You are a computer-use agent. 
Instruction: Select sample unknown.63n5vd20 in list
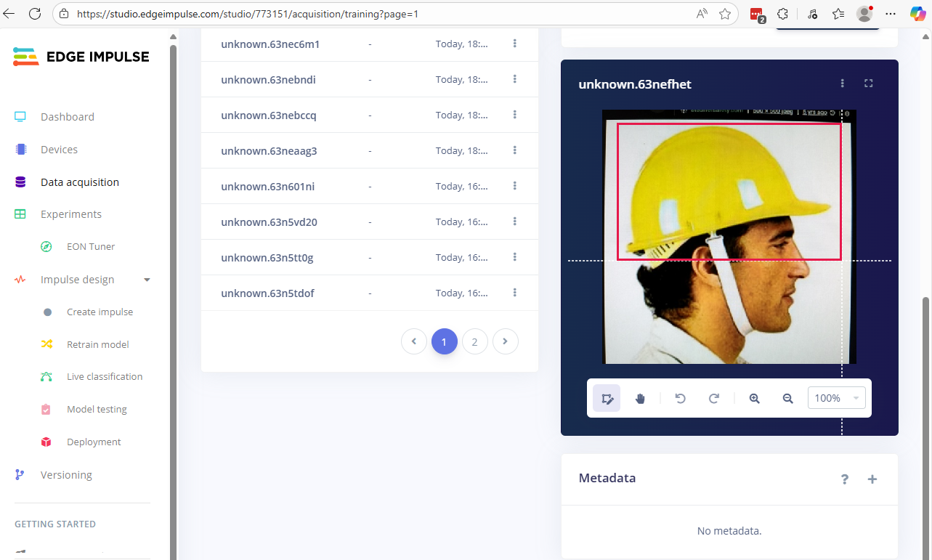pos(269,222)
